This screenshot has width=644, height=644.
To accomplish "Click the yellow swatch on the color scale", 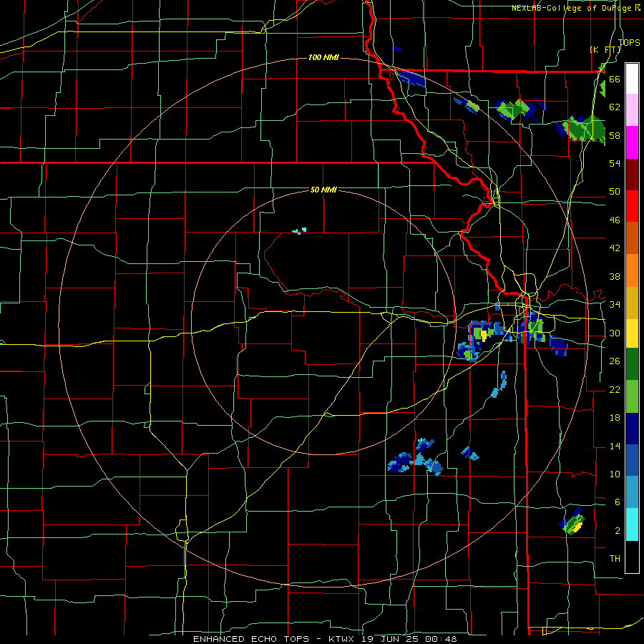I will 632,333.
